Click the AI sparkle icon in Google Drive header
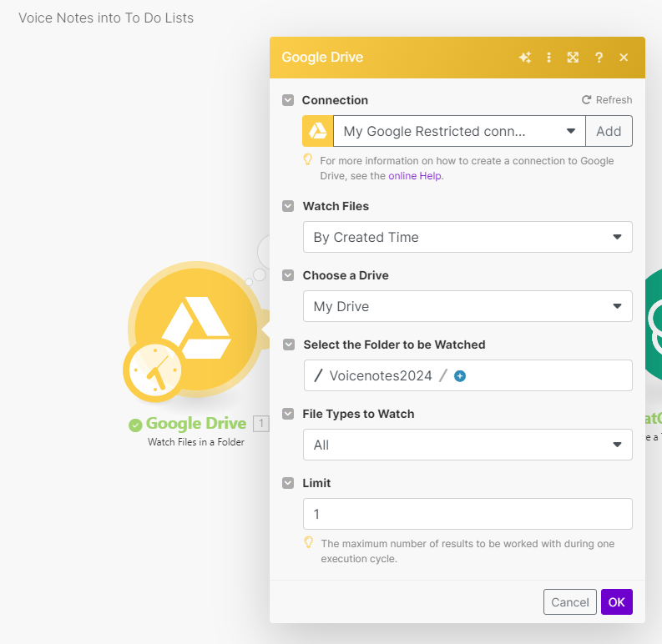Viewport: 662px width, 644px height. pos(525,58)
